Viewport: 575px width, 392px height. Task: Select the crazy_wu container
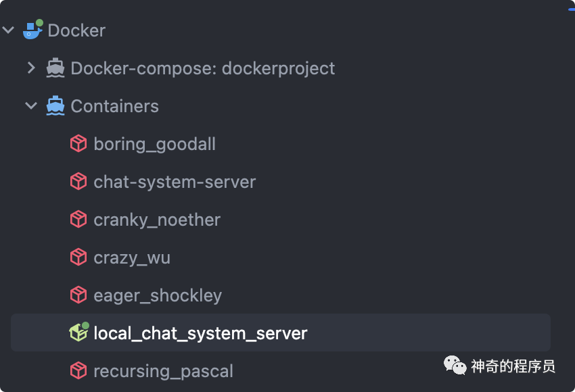coord(132,258)
